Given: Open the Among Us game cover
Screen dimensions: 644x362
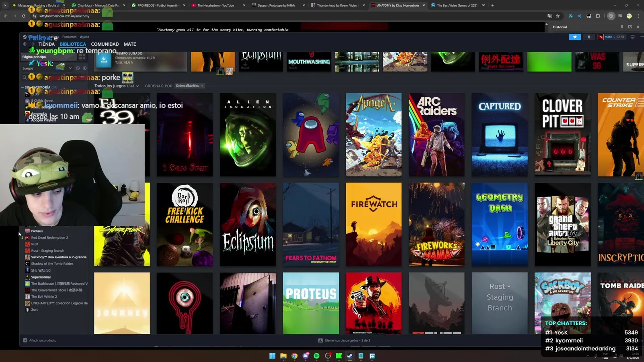Looking at the screenshot, I should 310,135.
